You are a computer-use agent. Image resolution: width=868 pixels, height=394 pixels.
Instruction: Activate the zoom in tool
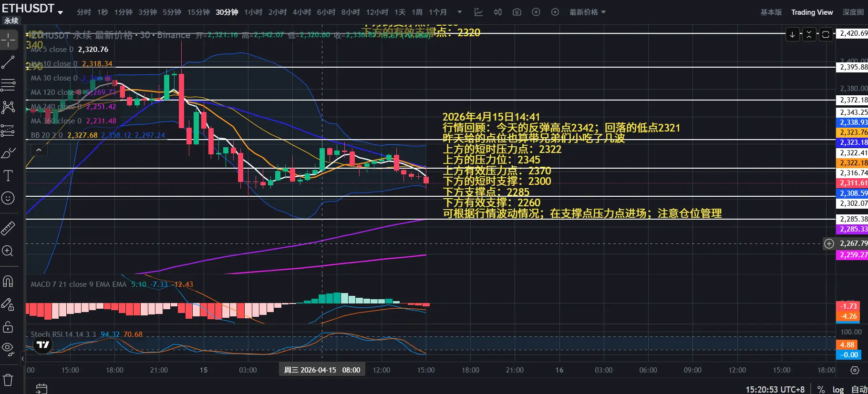[9, 251]
